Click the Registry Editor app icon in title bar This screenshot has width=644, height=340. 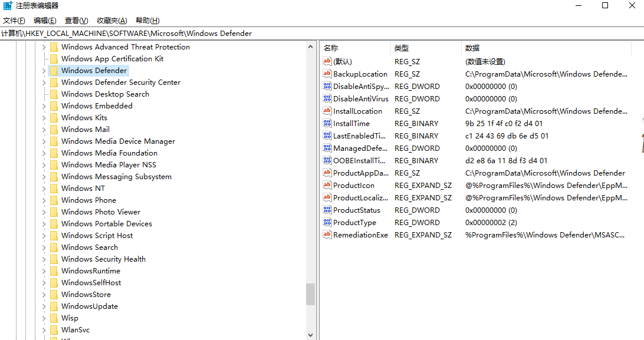(8, 6)
